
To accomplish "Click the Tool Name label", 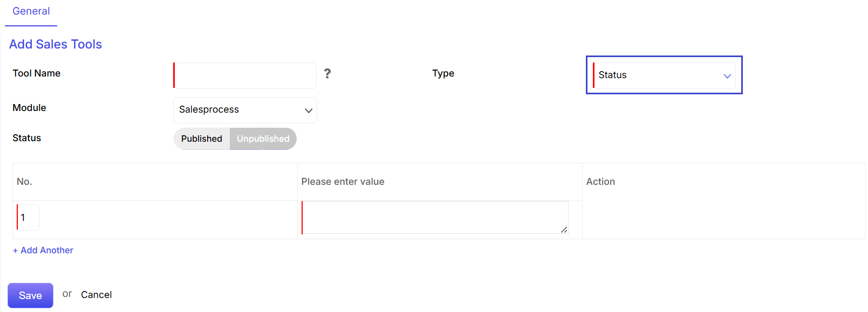I will tap(37, 73).
